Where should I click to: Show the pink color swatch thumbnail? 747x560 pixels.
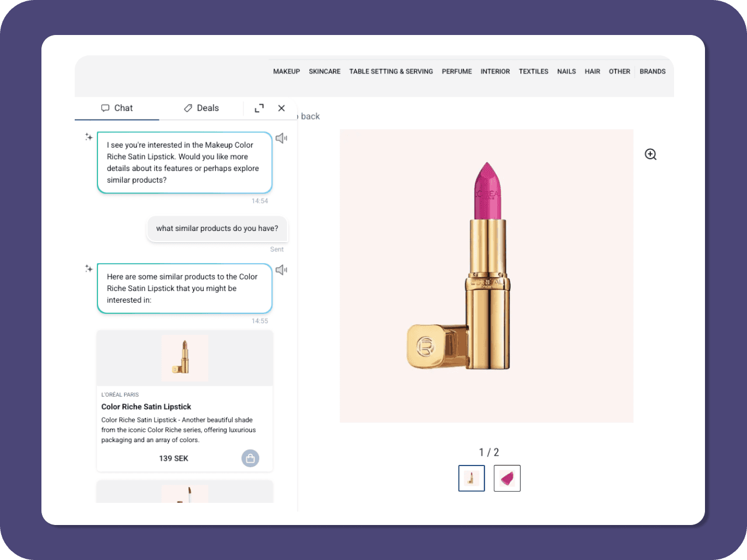click(507, 478)
